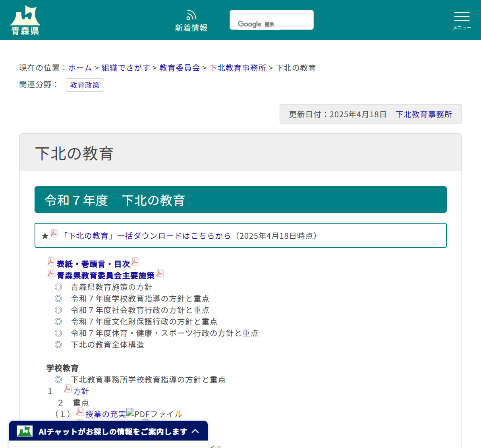Click PDF icon beside the 方針 link
The image size is (481, 448).
(67, 389)
